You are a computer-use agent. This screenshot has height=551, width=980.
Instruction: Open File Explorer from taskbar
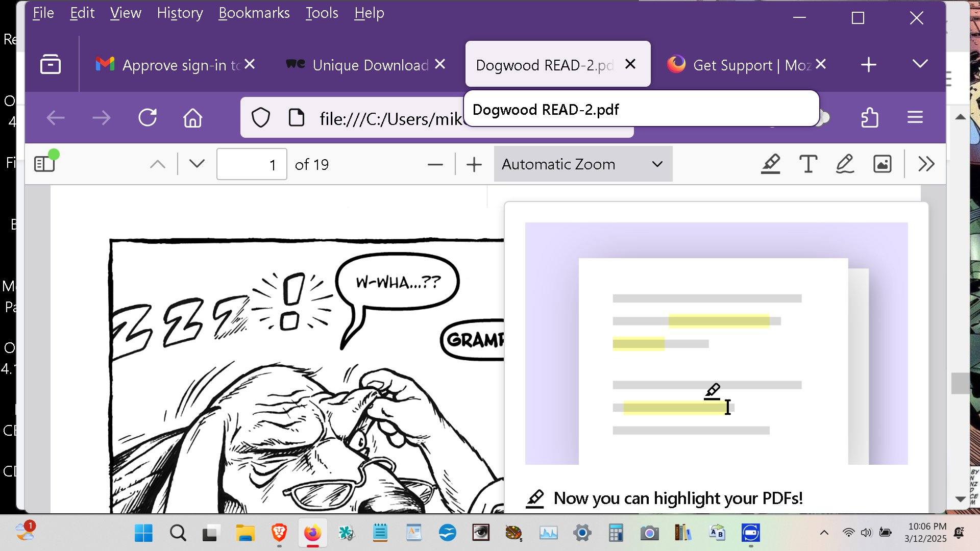[x=245, y=533]
